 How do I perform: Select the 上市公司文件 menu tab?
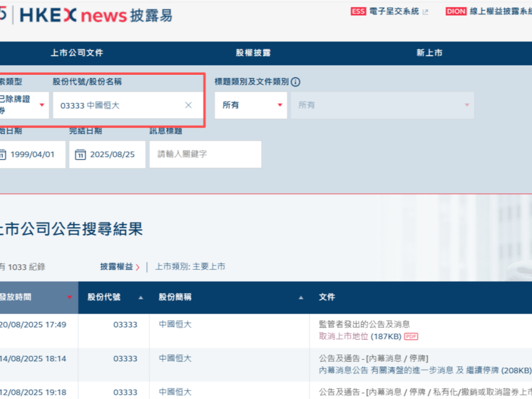(77, 53)
